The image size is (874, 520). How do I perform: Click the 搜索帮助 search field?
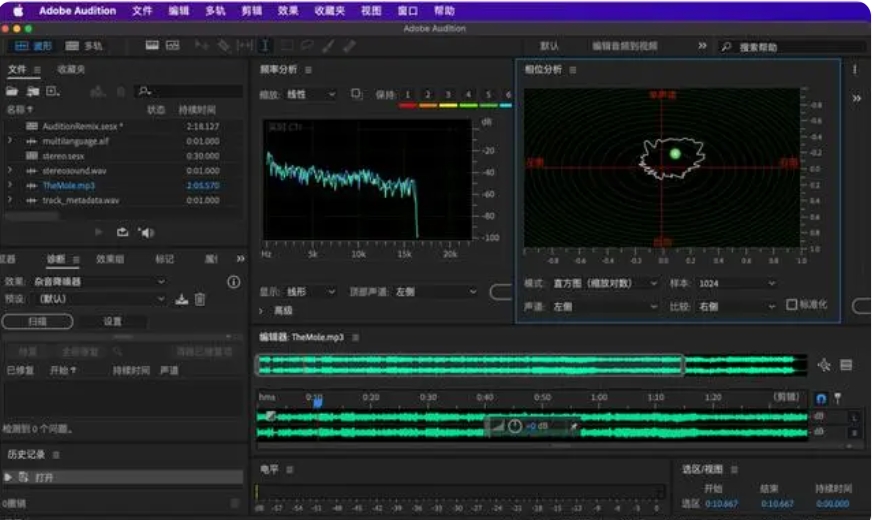[x=794, y=47]
